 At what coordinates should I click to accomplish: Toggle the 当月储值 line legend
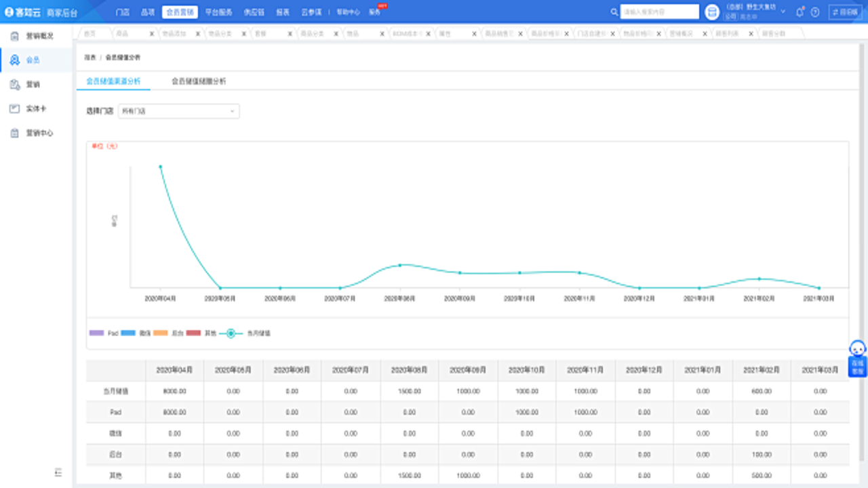pyautogui.click(x=245, y=333)
